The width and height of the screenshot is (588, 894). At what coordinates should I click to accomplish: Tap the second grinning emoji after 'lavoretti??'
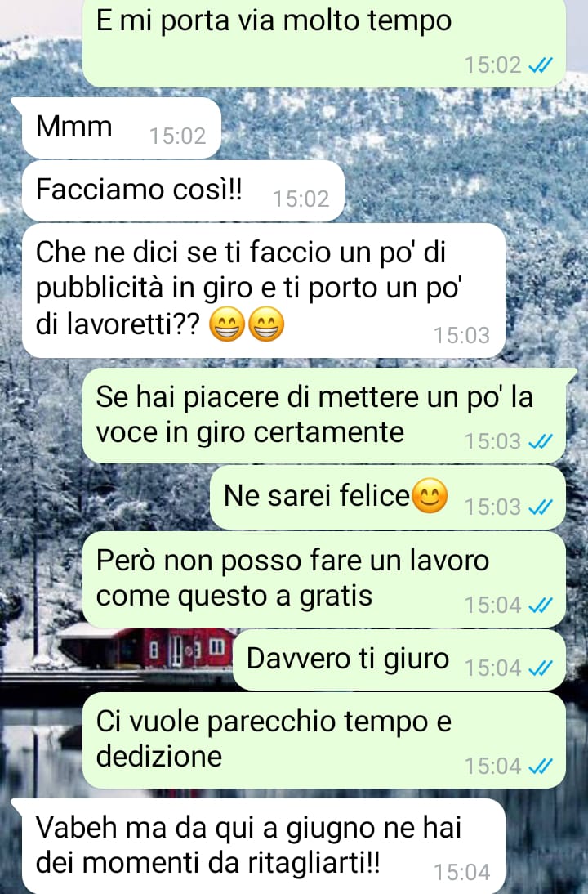(267, 325)
